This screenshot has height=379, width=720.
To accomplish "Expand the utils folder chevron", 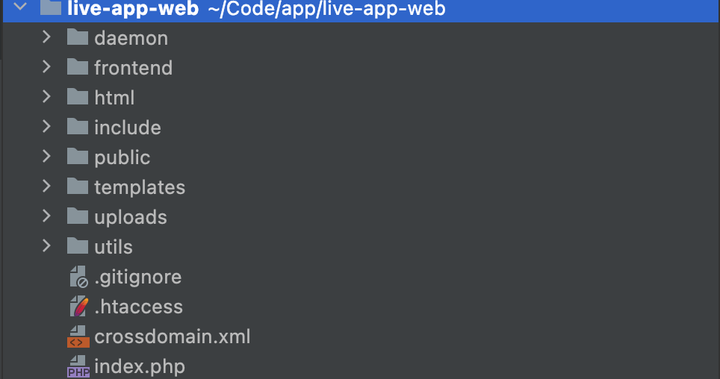I will tap(46, 246).
